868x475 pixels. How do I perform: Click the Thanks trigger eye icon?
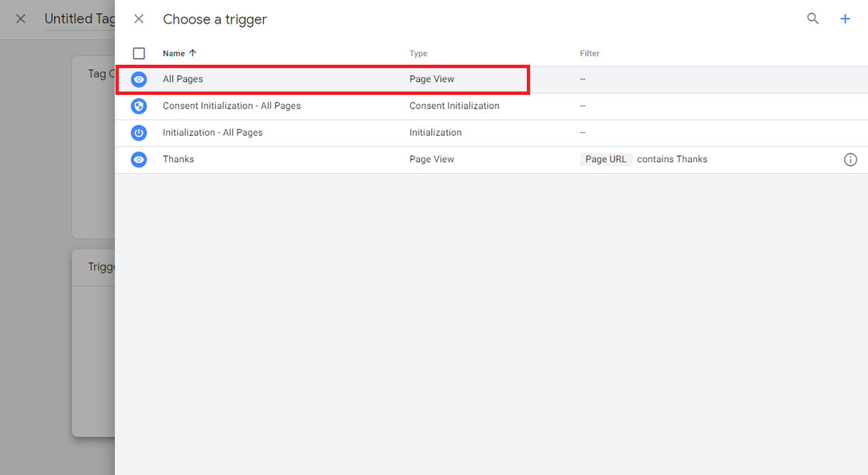pyautogui.click(x=139, y=159)
